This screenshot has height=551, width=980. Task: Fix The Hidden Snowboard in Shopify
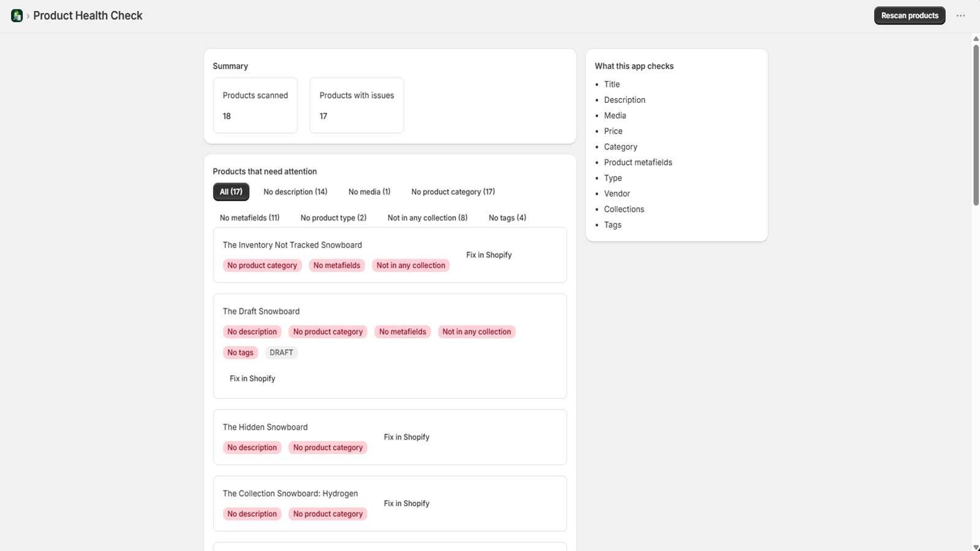pos(407,437)
